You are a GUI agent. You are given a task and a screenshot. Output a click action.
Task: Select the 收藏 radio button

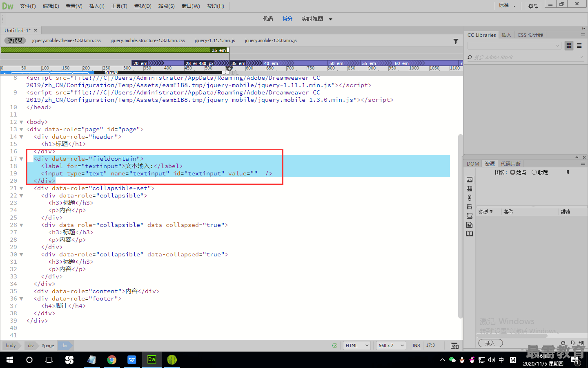pos(534,172)
